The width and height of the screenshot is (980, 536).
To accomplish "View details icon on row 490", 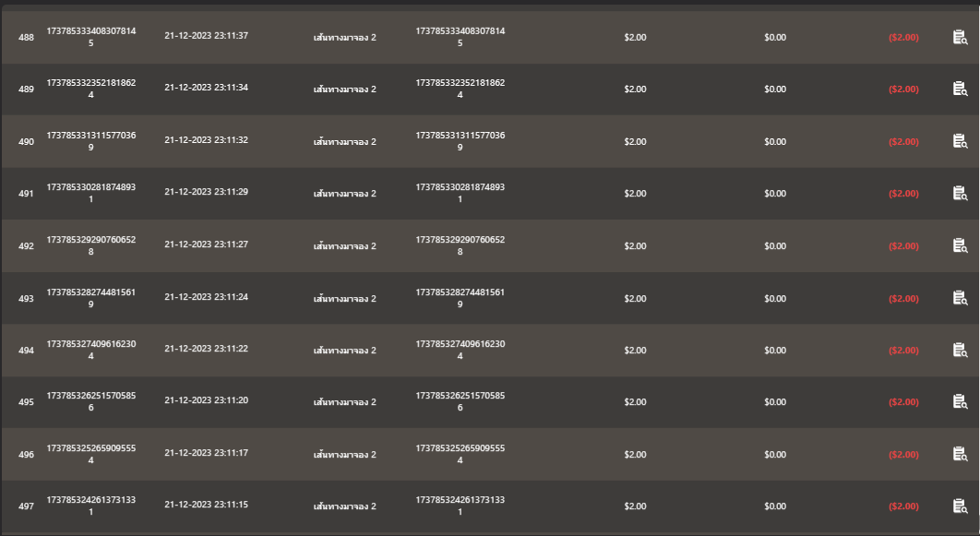I will tap(960, 141).
